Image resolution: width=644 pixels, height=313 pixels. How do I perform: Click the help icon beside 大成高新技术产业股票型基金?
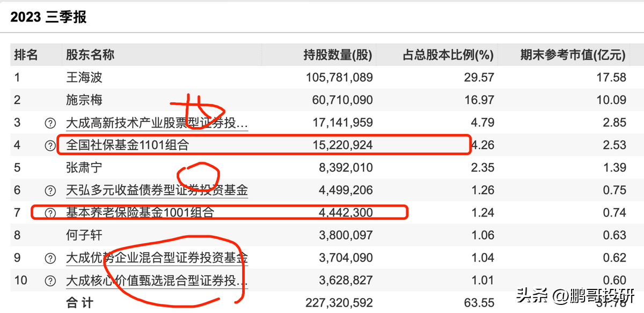click(x=49, y=122)
